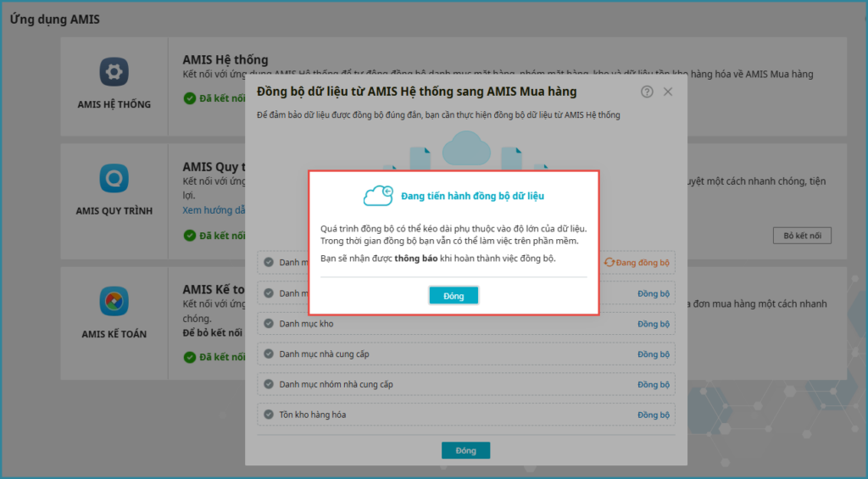Open the help question mark icon in sync dialog
The height and width of the screenshot is (479, 868).
(x=647, y=92)
